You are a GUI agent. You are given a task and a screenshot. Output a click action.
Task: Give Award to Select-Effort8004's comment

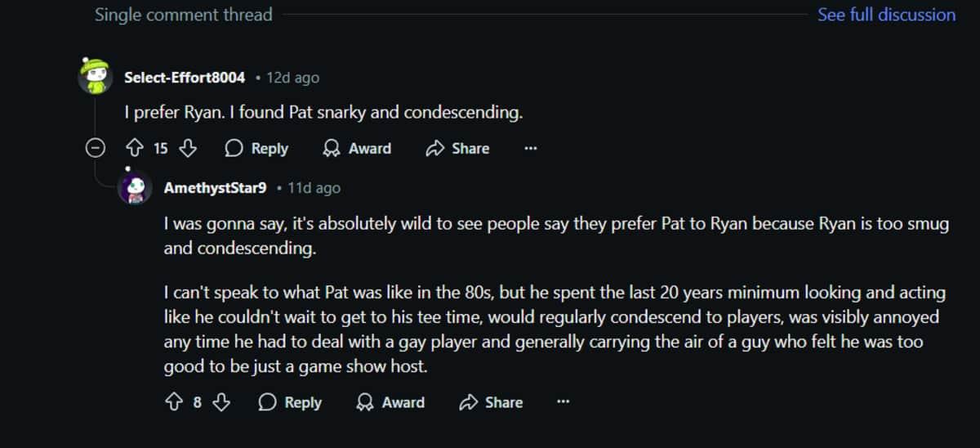[357, 149]
